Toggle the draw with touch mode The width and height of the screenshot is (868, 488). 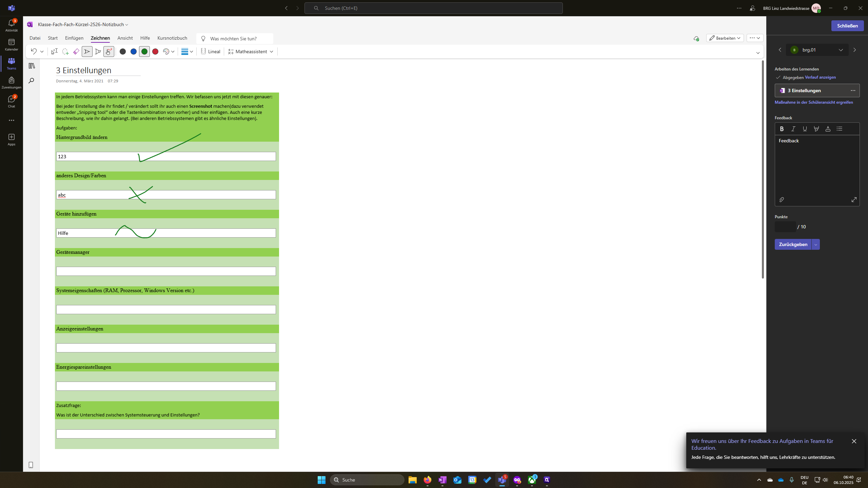coord(108,52)
